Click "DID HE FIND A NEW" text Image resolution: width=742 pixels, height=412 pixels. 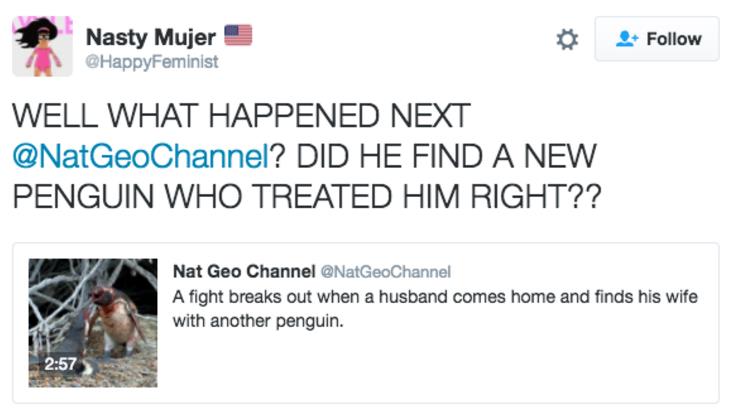click(x=446, y=156)
